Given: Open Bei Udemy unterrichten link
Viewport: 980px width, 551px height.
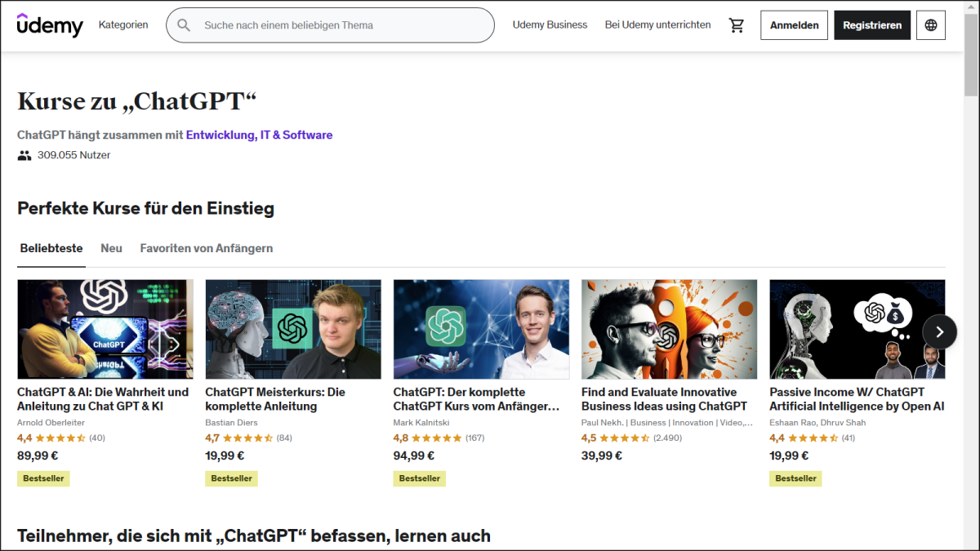Looking at the screenshot, I should coord(657,24).
